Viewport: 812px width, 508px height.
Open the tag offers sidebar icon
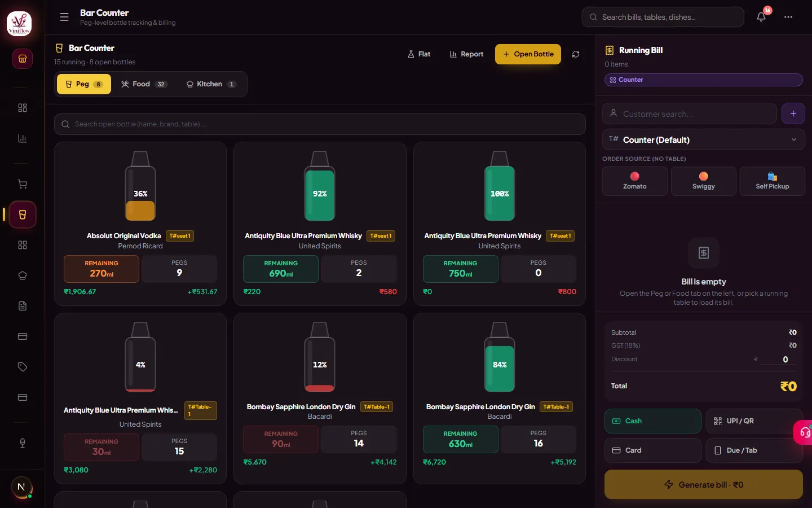click(x=23, y=367)
